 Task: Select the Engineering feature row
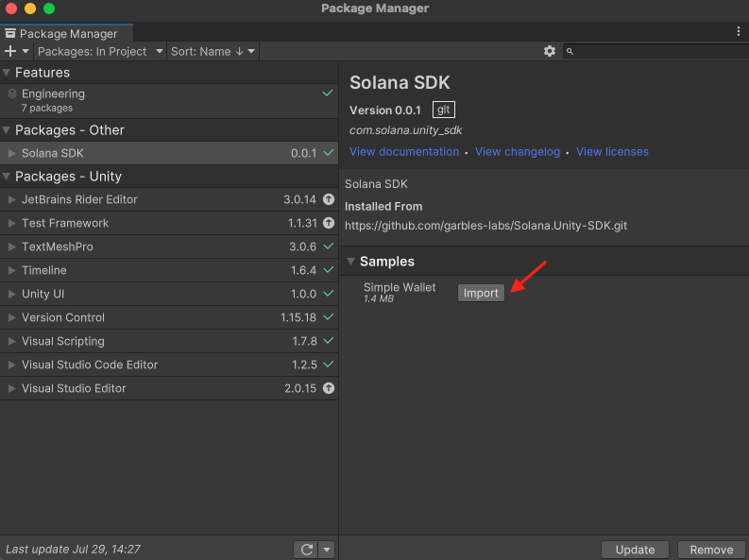(169, 101)
